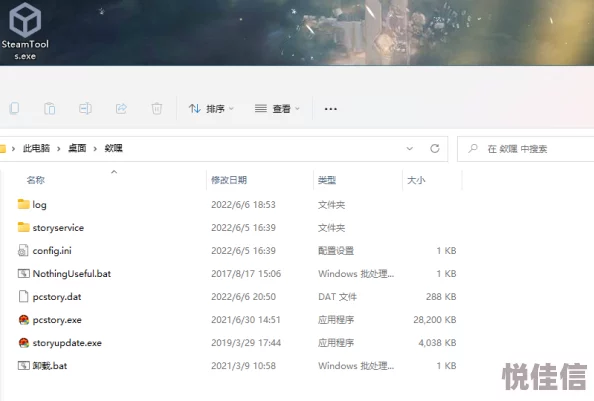Expand the address bar history chevron
The width and height of the screenshot is (594, 401).
(410, 148)
